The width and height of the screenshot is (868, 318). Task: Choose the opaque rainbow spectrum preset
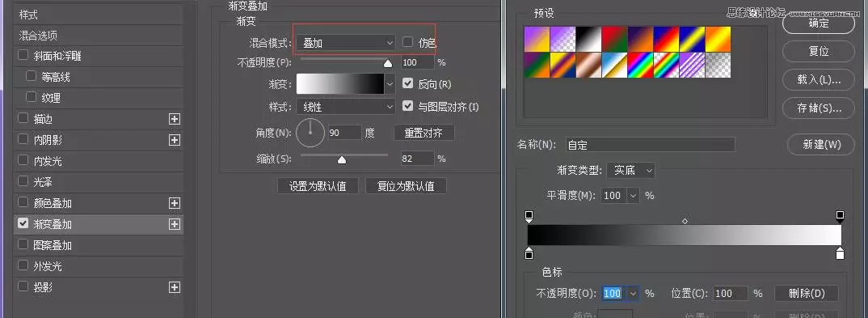click(x=640, y=66)
